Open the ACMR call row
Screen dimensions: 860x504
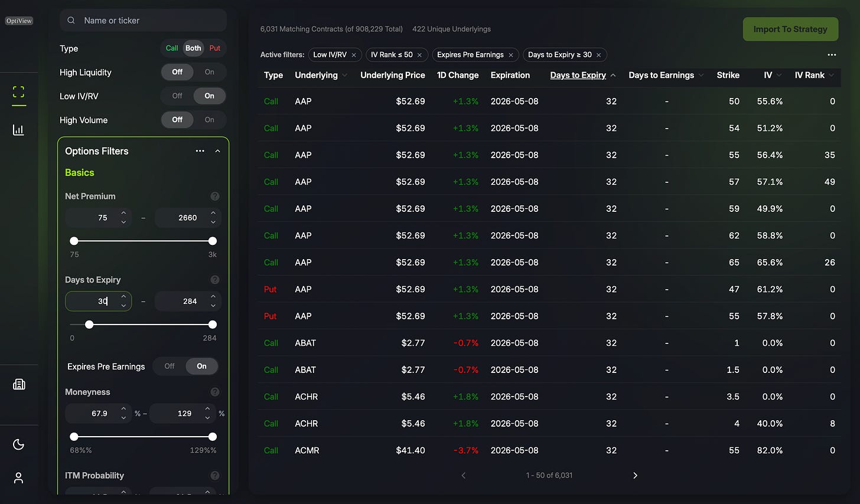(549, 450)
